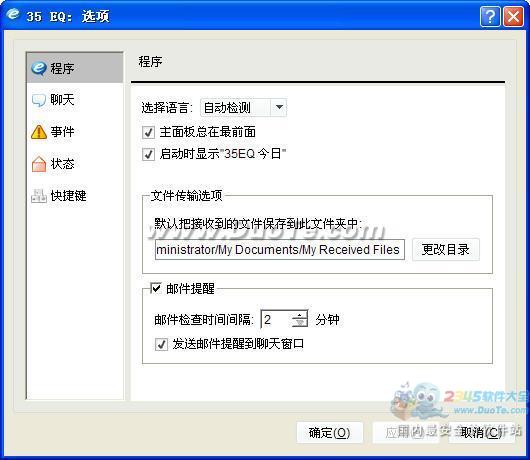Image resolution: width=530 pixels, height=460 pixels.
Task: Click the chat bubble icon for 聊天
Action: coord(39,100)
